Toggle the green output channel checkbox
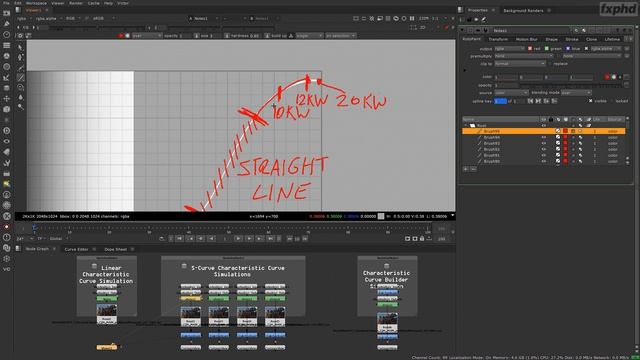Image resolution: width=640 pixels, height=360 pixels. [547, 49]
